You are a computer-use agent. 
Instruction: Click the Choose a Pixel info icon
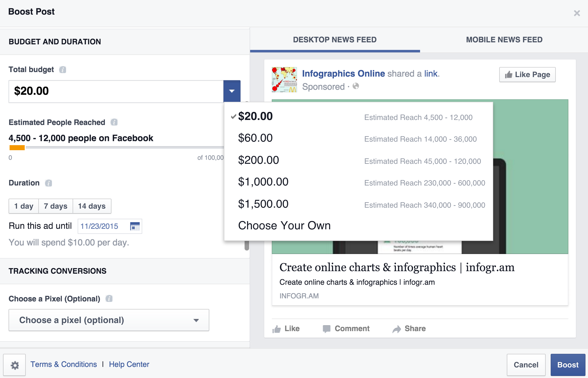click(109, 299)
